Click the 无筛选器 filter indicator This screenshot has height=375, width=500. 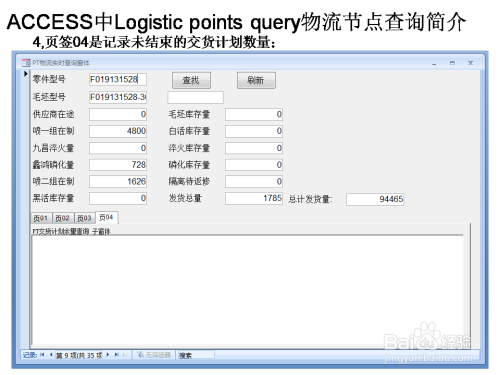(x=154, y=355)
